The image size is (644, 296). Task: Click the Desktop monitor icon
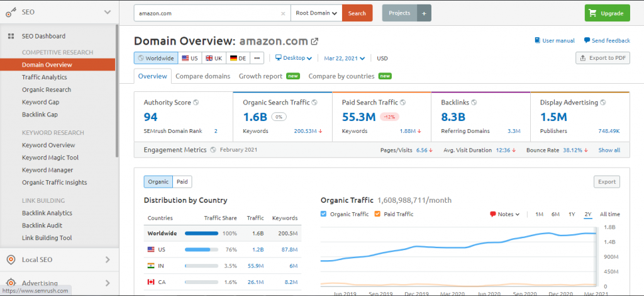pyautogui.click(x=278, y=57)
